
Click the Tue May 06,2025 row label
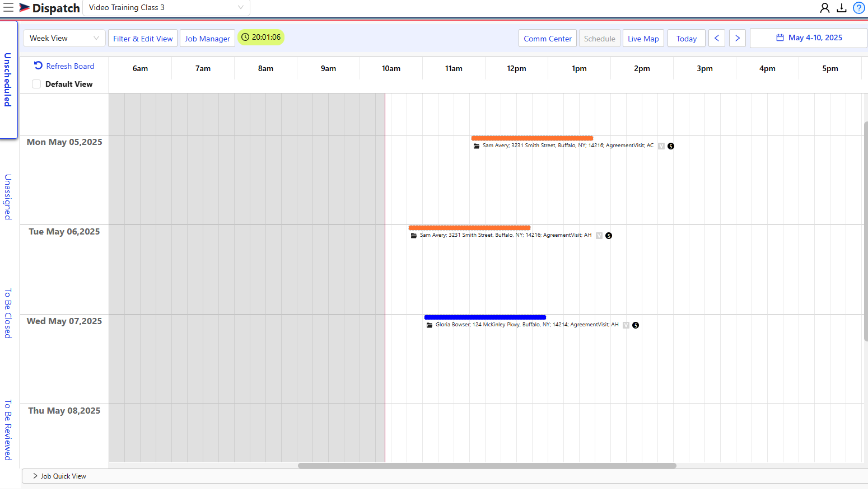click(64, 232)
